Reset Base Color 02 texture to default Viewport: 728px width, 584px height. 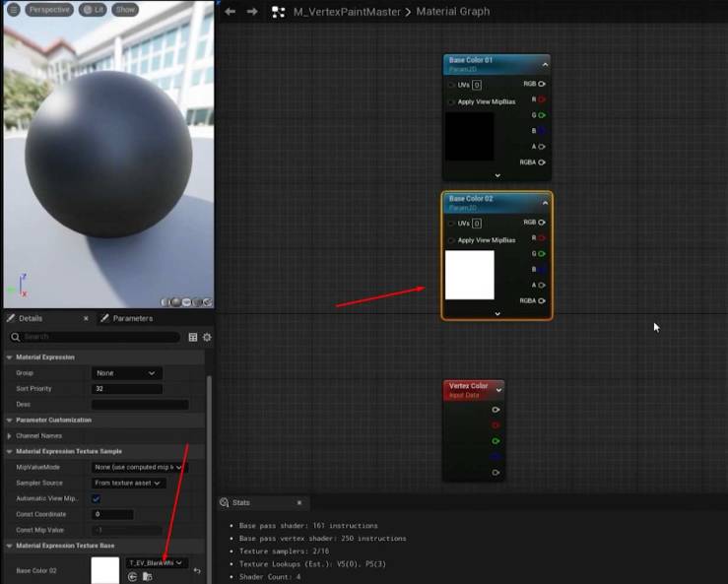[x=197, y=570]
